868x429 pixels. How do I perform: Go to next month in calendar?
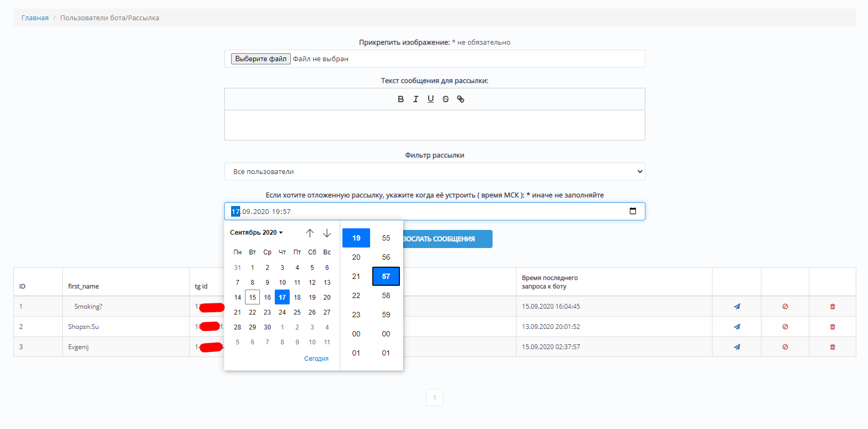[327, 233]
